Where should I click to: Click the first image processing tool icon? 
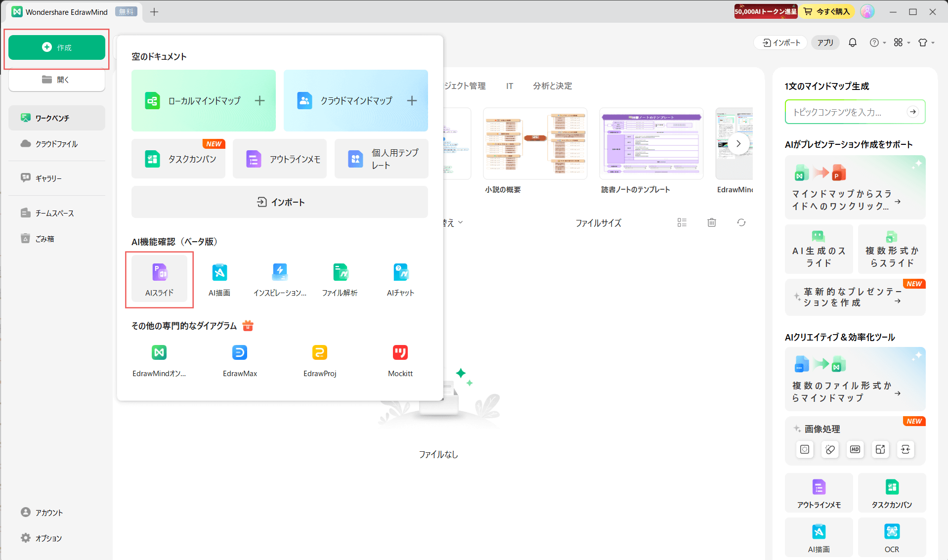point(805,449)
